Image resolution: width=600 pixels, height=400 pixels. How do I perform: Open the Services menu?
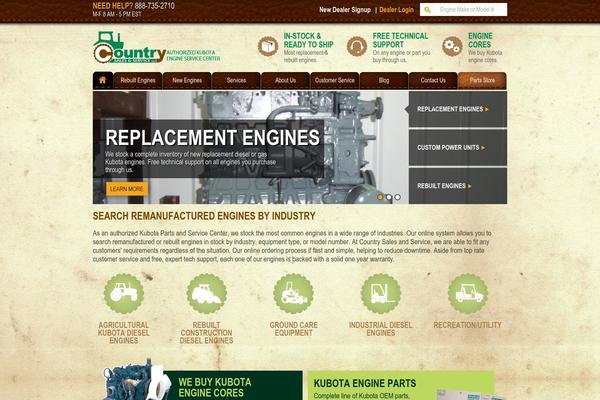coord(236,80)
